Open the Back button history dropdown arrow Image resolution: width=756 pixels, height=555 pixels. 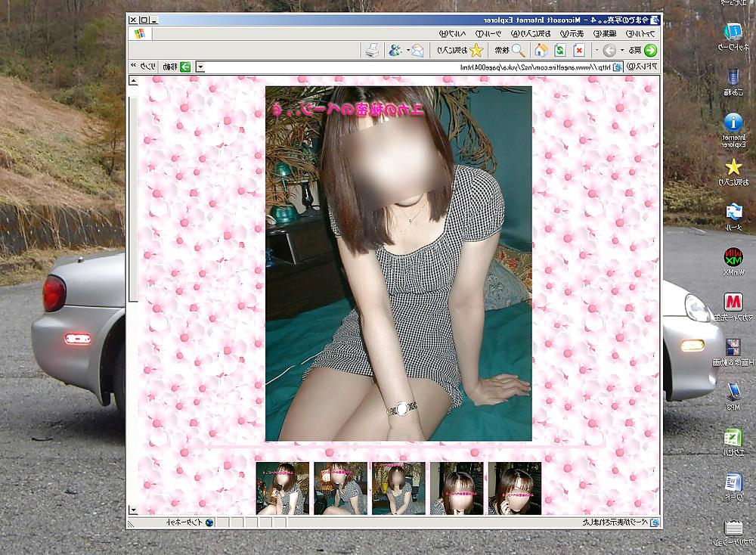(x=622, y=50)
